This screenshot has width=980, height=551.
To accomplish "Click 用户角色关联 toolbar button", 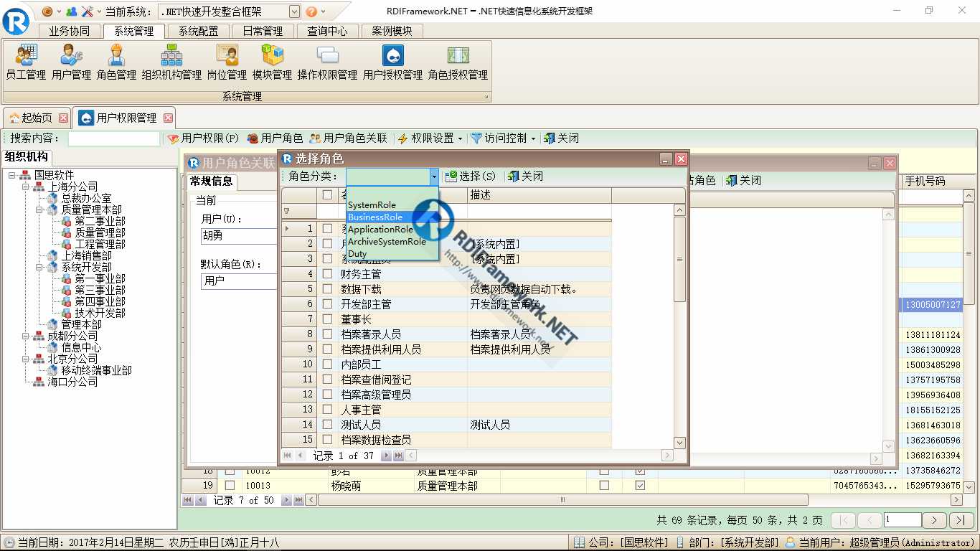I will tap(348, 138).
